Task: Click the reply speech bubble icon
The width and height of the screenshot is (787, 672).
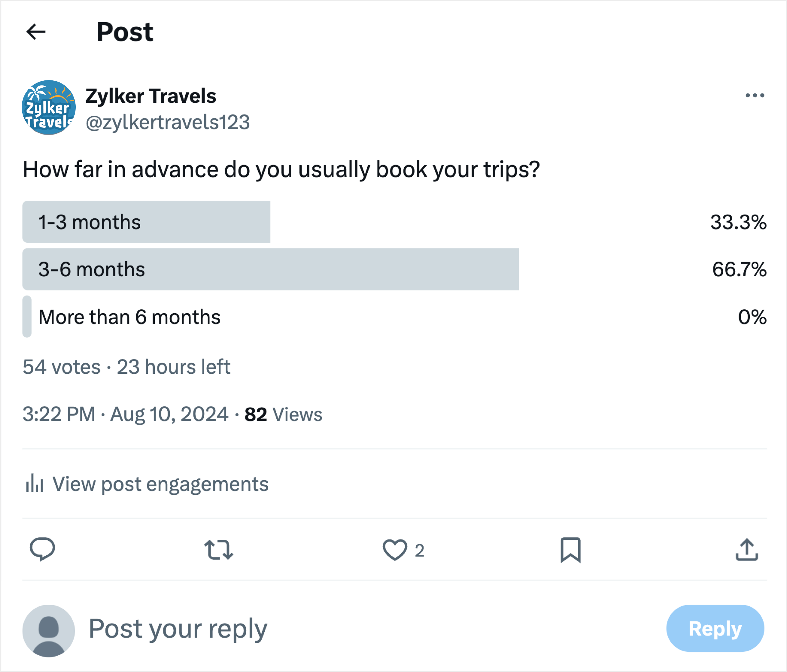Action: click(42, 549)
